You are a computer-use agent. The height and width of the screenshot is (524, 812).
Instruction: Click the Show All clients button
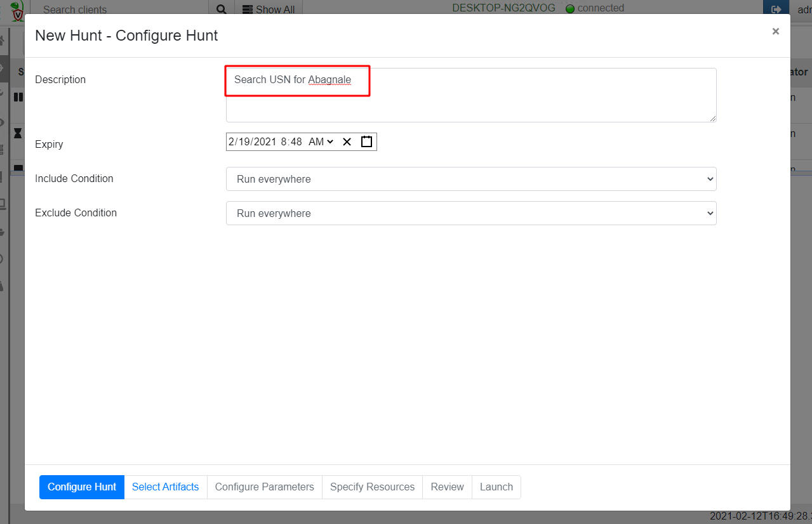pos(269,10)
